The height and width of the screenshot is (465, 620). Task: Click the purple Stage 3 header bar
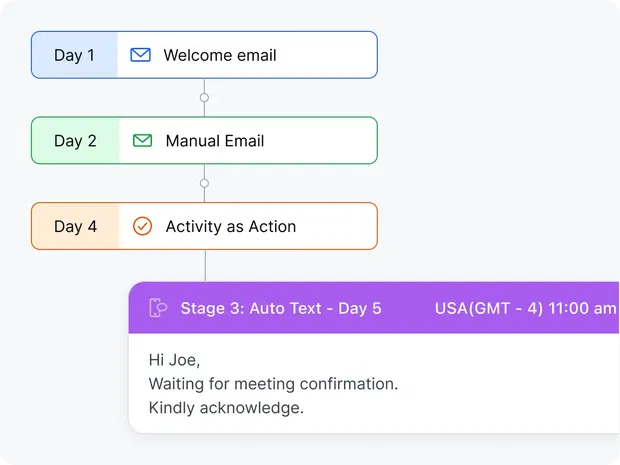pyautogui.click(x=374, y=308)
